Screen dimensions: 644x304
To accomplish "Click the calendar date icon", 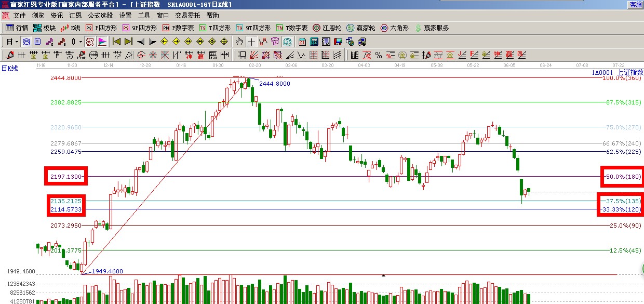I will 302,42.
